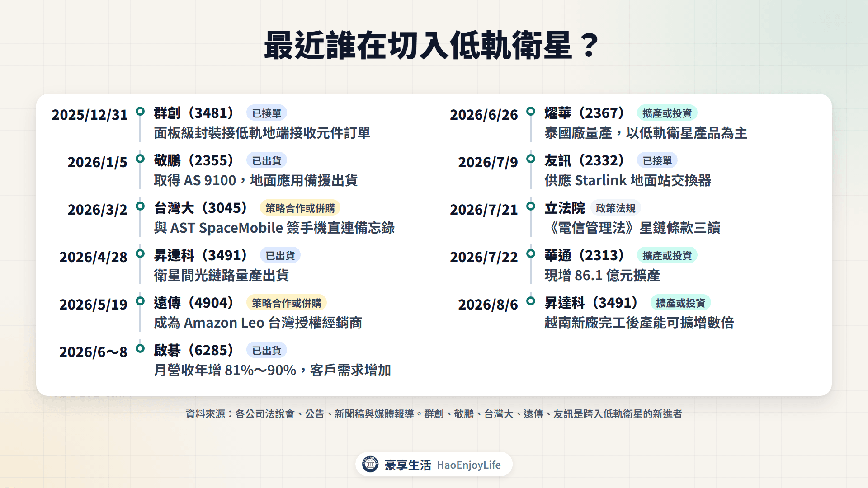Click the company name 友訊（2332）
Image resolution: width=868 pixels, height=488 pixels.
pos(585,160)
